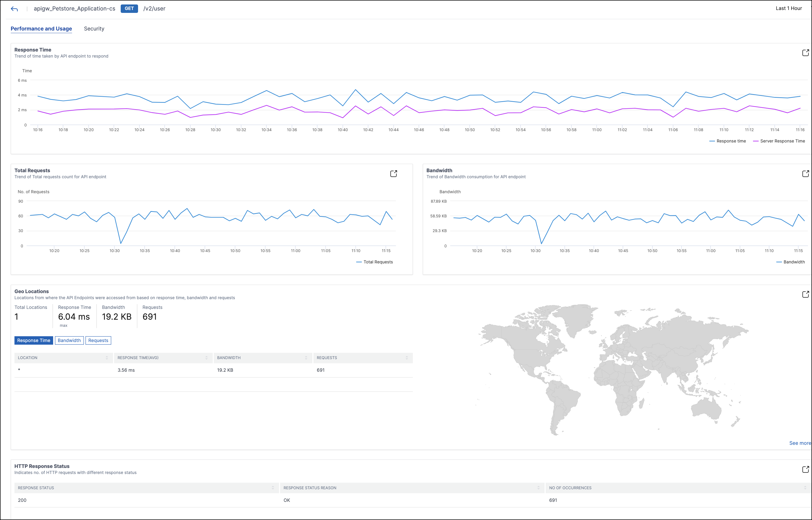Click the 200 response status cell

22,500
